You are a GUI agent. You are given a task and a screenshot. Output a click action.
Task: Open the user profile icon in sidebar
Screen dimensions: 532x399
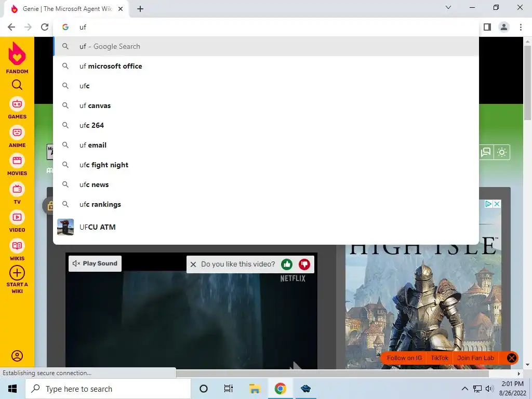coord(17,355)
